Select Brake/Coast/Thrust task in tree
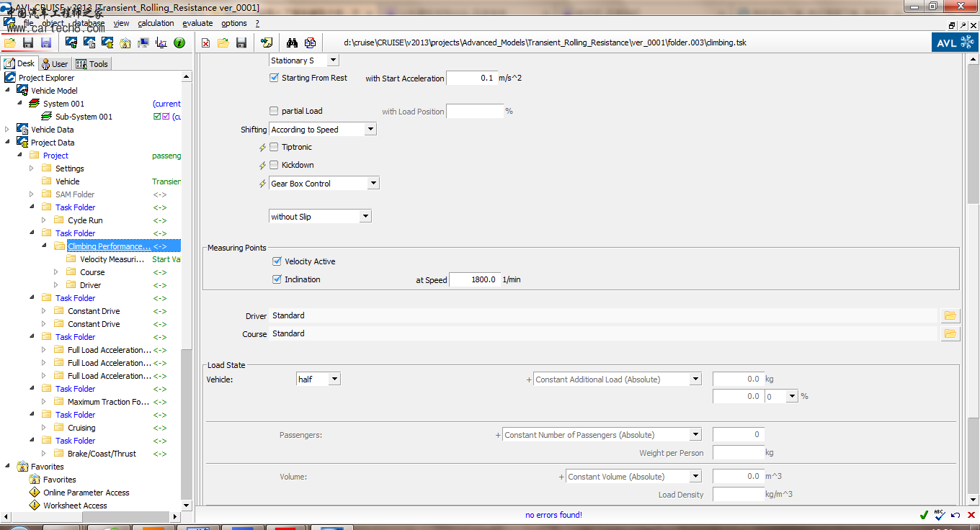The image size is (980, 530). (x=102, y=454)
